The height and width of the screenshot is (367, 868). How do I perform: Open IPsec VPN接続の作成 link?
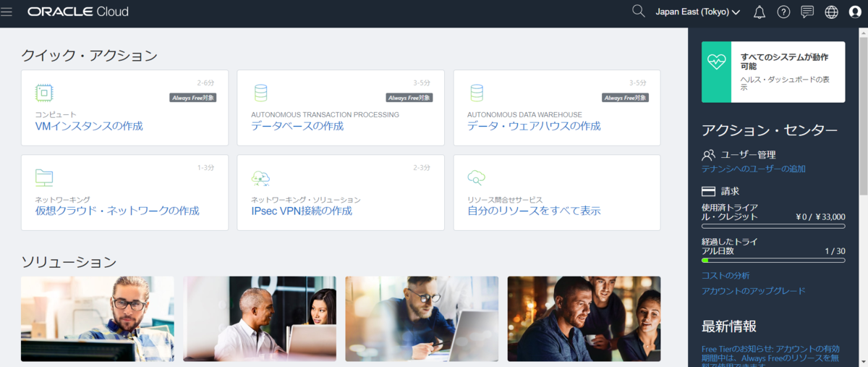tap(302, 211)
